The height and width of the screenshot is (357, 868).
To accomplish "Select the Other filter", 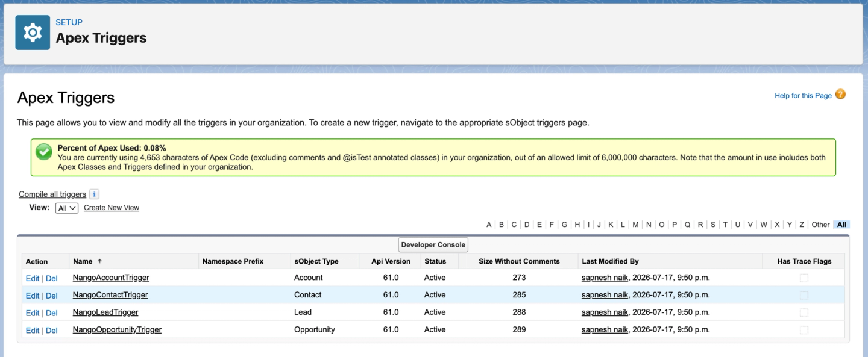I will [820, 225].
